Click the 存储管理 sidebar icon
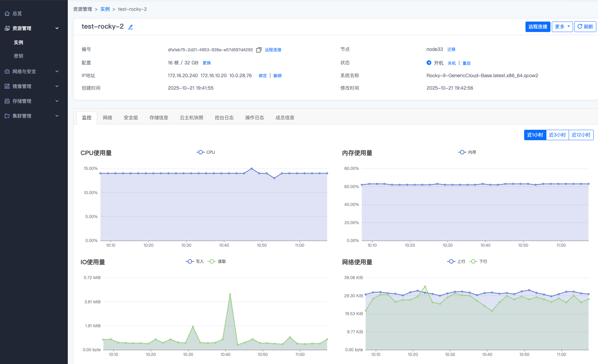Image resolution: width=598 pixels, height=364 pixels. pos(7,101)
